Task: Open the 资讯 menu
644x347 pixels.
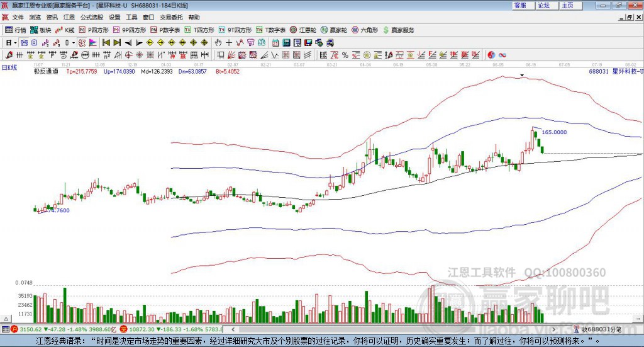Action: point(52,17)
